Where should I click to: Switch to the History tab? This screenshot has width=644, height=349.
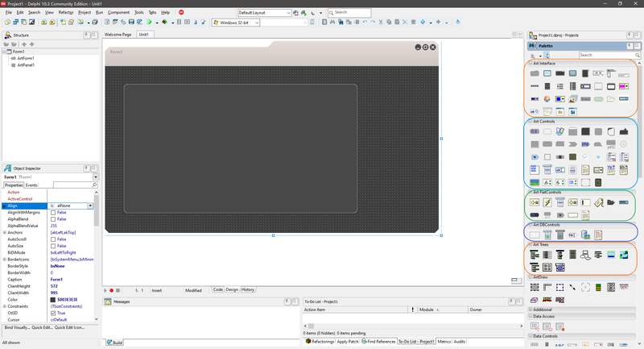tap(248, 290)
